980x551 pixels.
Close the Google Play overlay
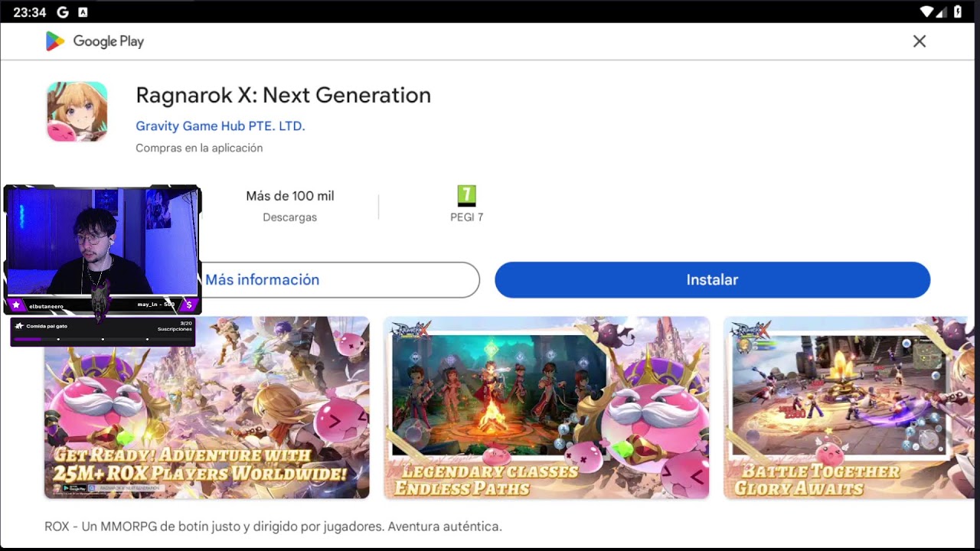coord(920,41)
